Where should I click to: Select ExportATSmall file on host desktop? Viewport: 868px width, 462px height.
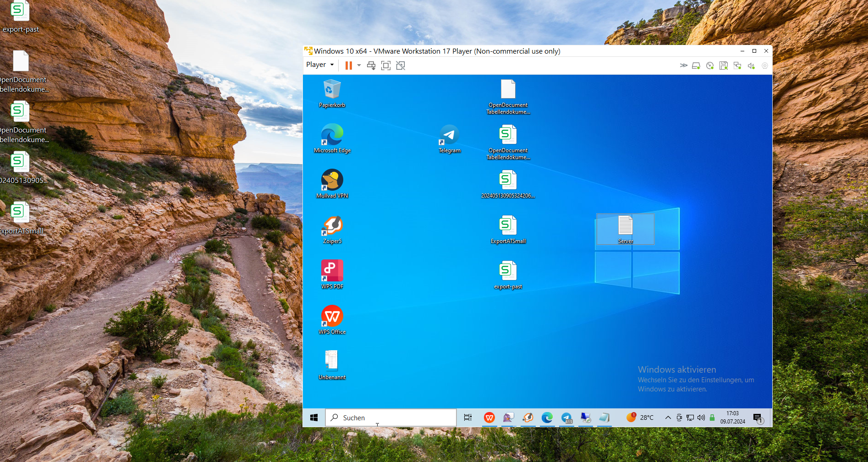21,218
